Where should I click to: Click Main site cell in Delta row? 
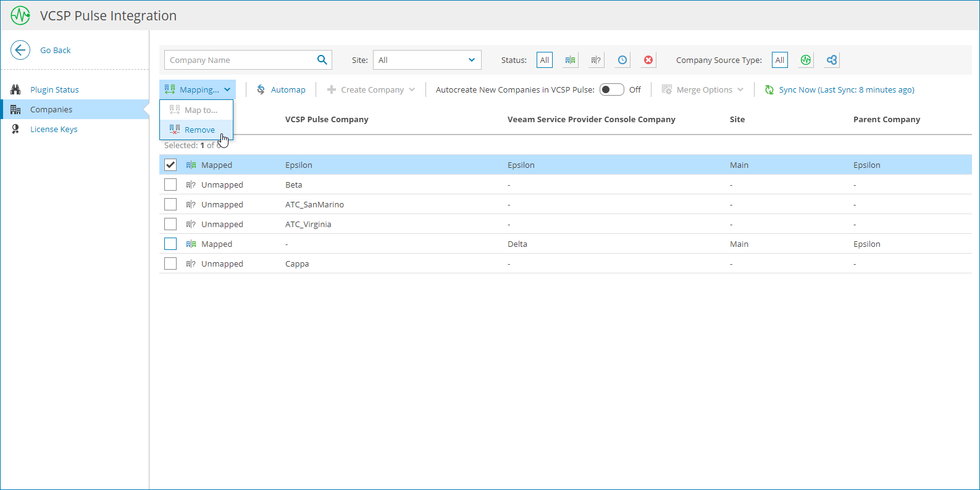pos(739,244)
